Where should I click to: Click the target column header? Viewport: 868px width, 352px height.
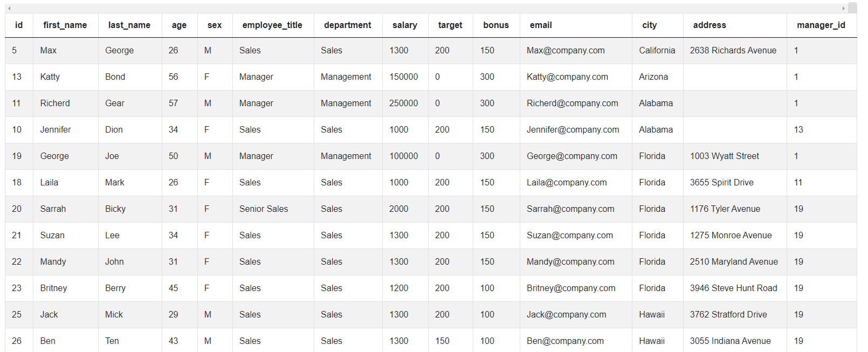click(x=450, y=25)
